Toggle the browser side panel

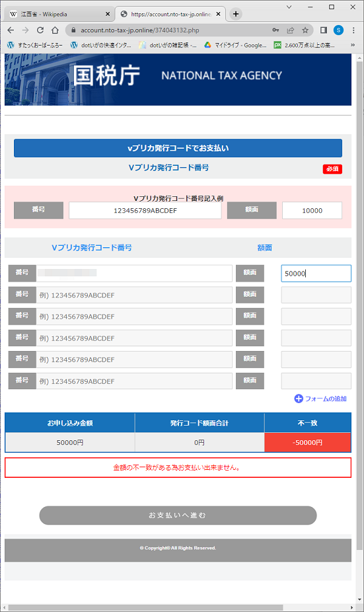(x=324, y=30)
